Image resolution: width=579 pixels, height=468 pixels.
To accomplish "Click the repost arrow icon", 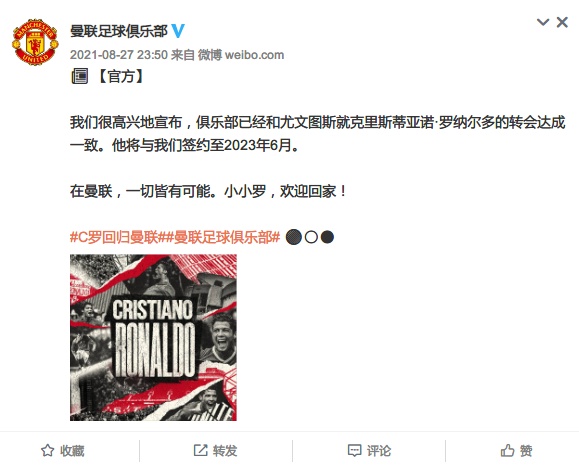I will click(201, 450).
